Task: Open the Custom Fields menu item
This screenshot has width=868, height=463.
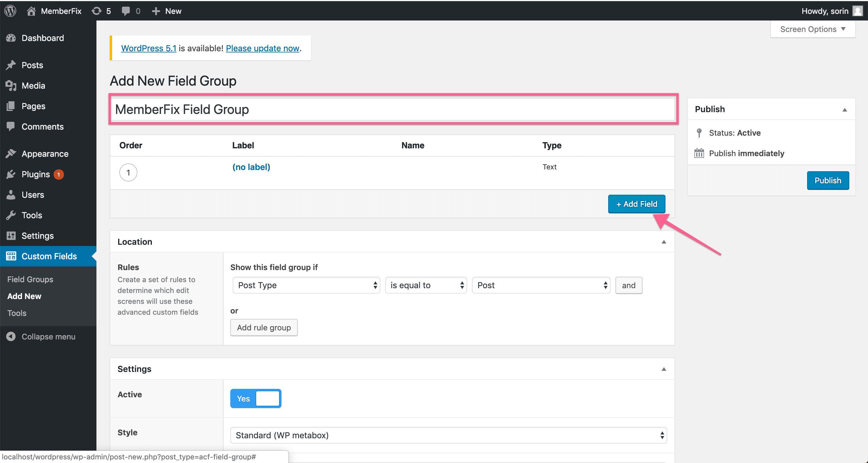Action: pyautogui.click(x=48, y=256)
